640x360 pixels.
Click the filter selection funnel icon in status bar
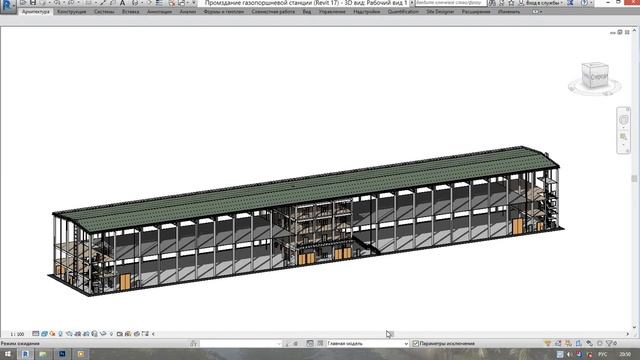pos(610,344)
